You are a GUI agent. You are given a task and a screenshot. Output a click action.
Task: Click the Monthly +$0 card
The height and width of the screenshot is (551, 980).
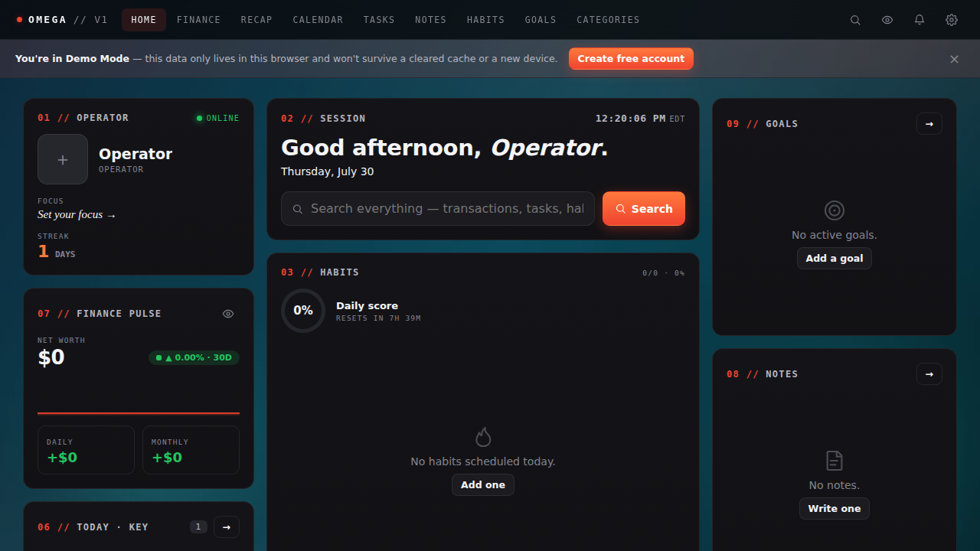pos(191,450)
